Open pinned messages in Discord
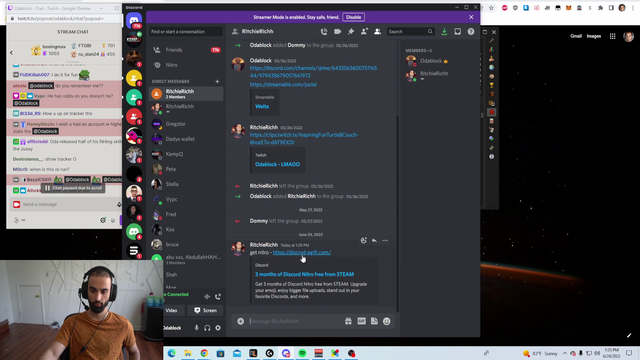Viewport: 640px width, 360px height. tap(351, 31)
